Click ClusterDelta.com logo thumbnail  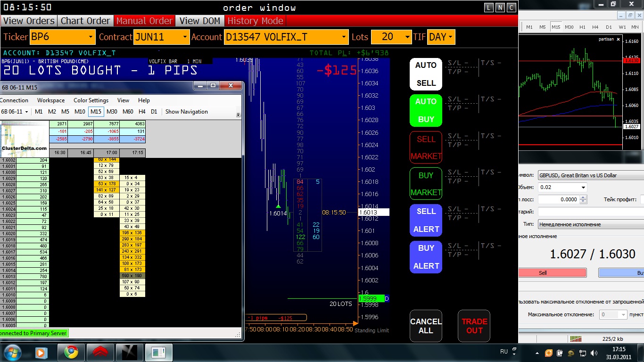click(25, 139)
